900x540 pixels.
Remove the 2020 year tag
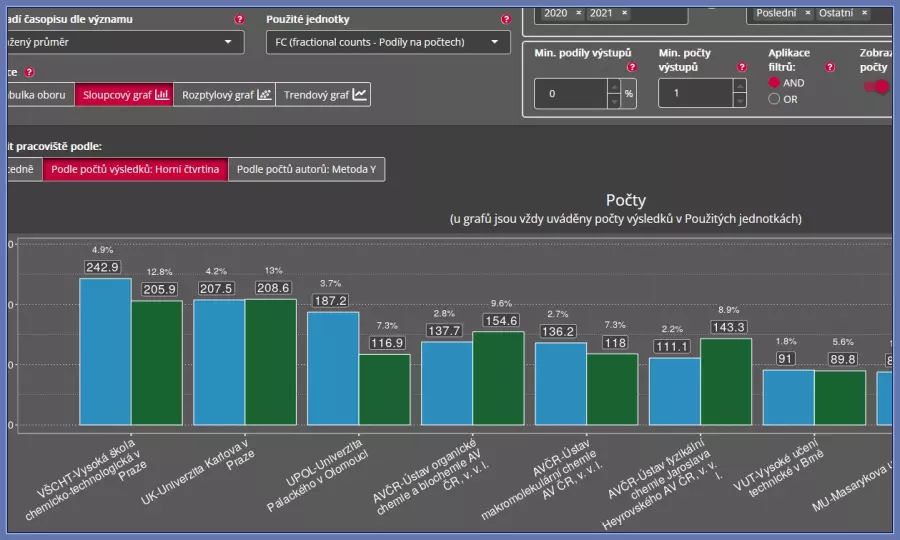point(578,13)
